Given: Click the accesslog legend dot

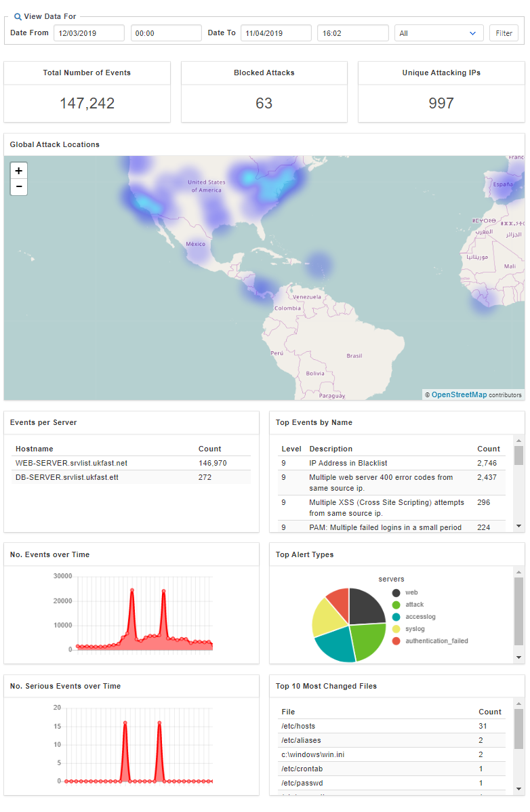Looking at the screenshot, I should point(396,617).
